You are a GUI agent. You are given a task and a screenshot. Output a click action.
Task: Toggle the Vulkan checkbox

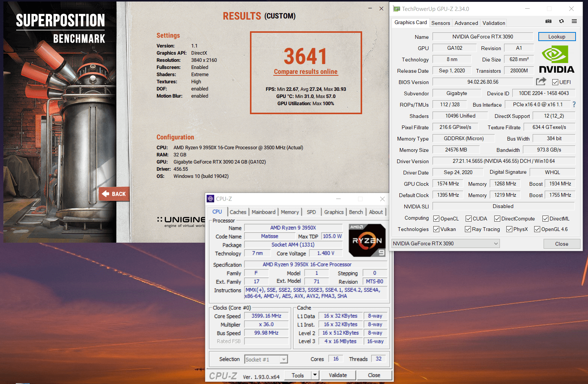pyautogui.click(x=436, y=229)
